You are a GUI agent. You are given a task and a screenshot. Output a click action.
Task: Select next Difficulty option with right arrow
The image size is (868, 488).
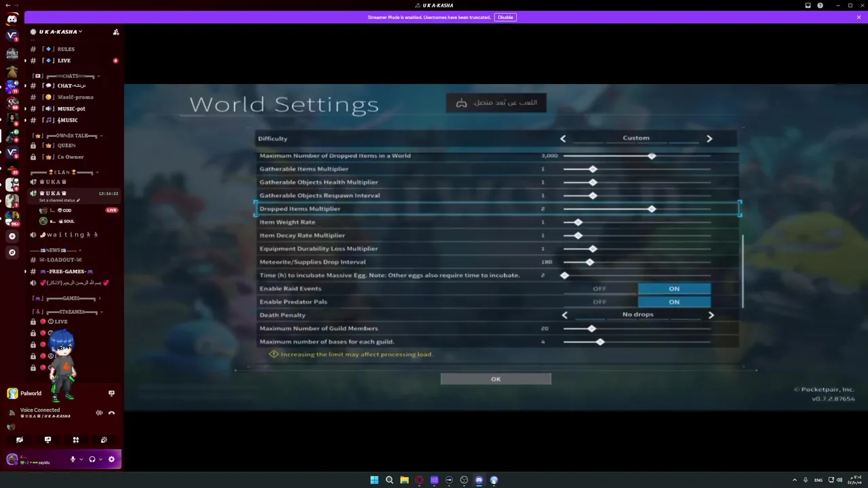point(709,138)
